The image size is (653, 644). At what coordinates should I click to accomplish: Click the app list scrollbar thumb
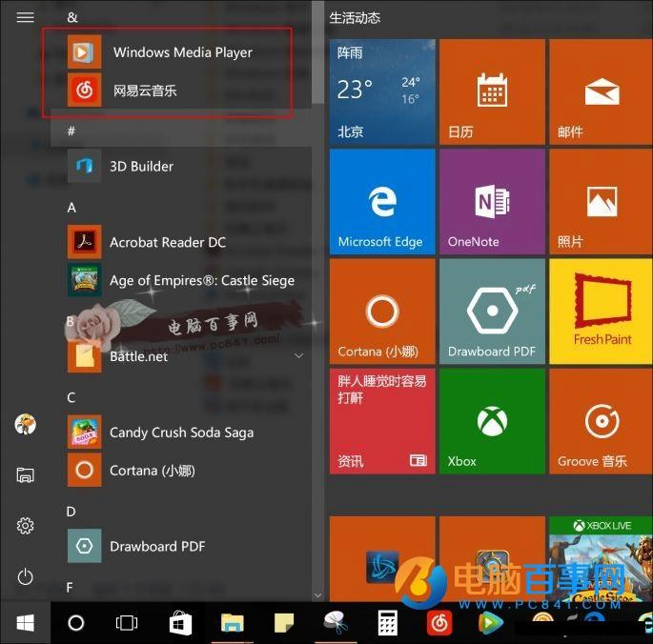point(318,52)
